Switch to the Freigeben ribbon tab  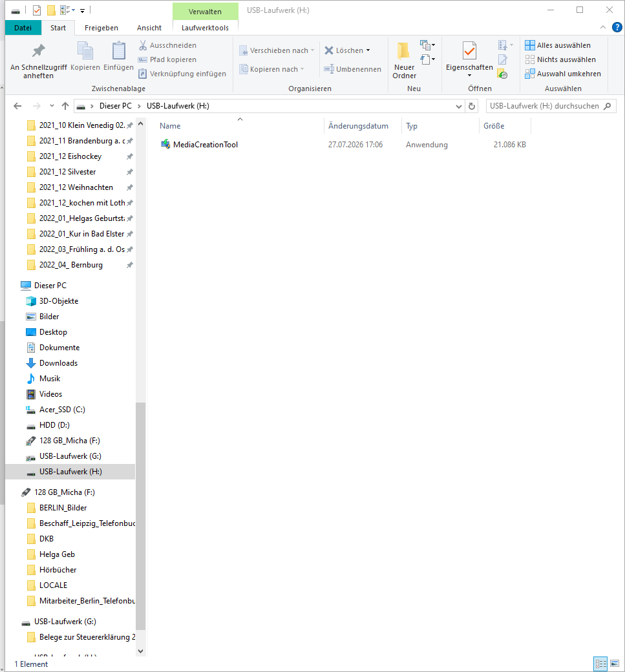101,28
